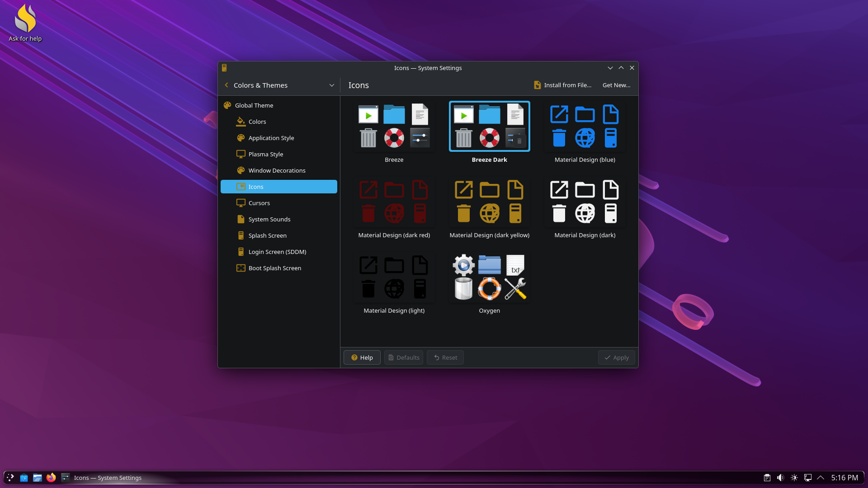
Task: Open the volume tray icon
Action: (x=780, y=478)
